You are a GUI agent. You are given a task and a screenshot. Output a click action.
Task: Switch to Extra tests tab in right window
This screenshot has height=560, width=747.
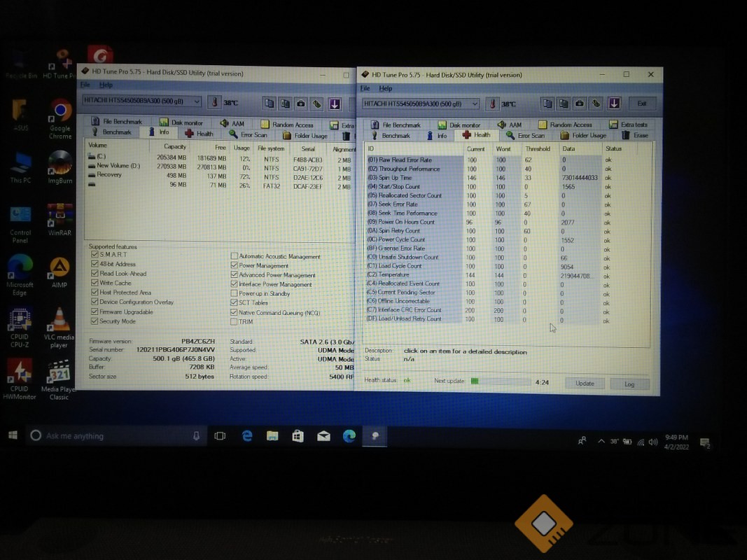[629, 125]
